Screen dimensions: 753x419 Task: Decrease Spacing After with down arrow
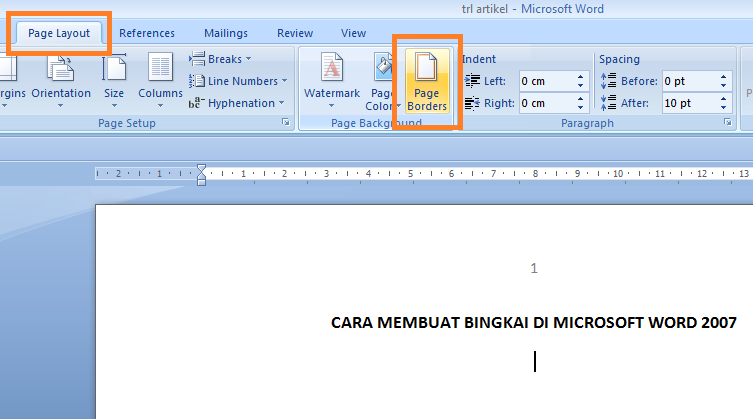point(724,108)
